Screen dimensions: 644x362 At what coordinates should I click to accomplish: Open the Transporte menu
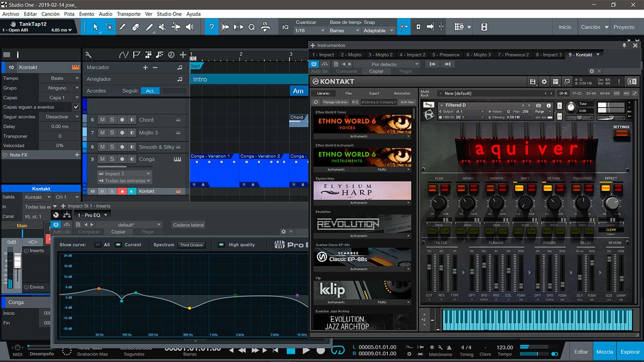coord(129,14)
